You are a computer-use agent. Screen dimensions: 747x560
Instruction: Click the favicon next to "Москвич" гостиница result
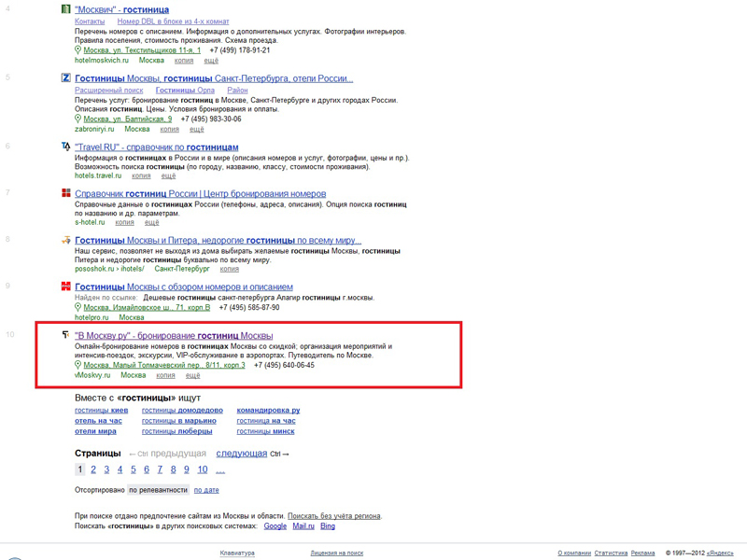(x=66, y=9)
